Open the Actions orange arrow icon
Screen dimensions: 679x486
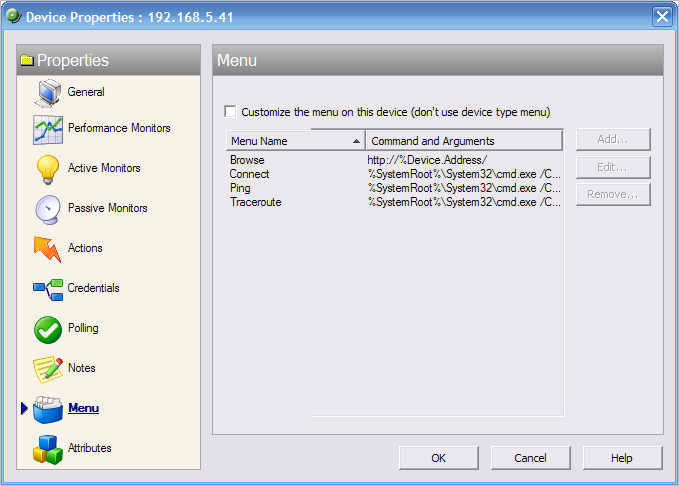[47, 249]
